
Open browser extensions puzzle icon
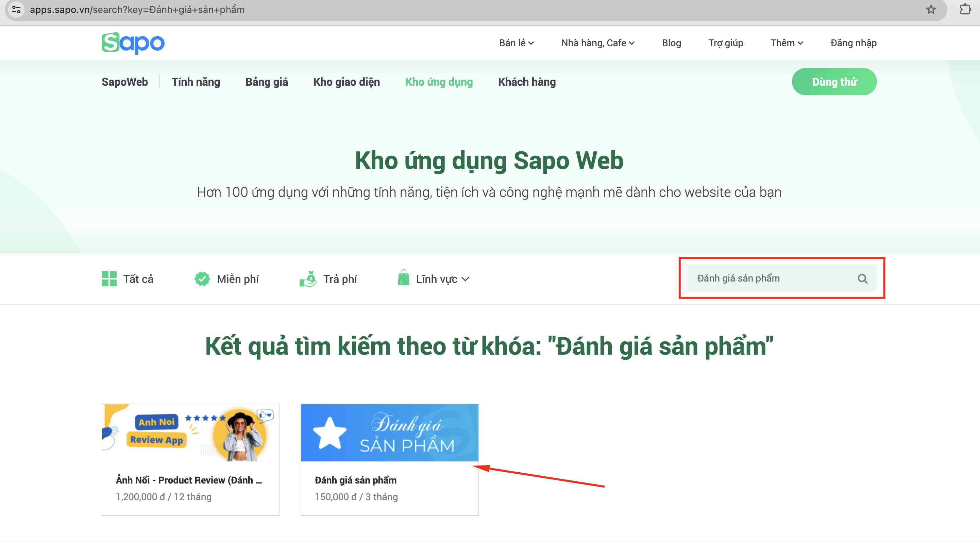(965, 10)
